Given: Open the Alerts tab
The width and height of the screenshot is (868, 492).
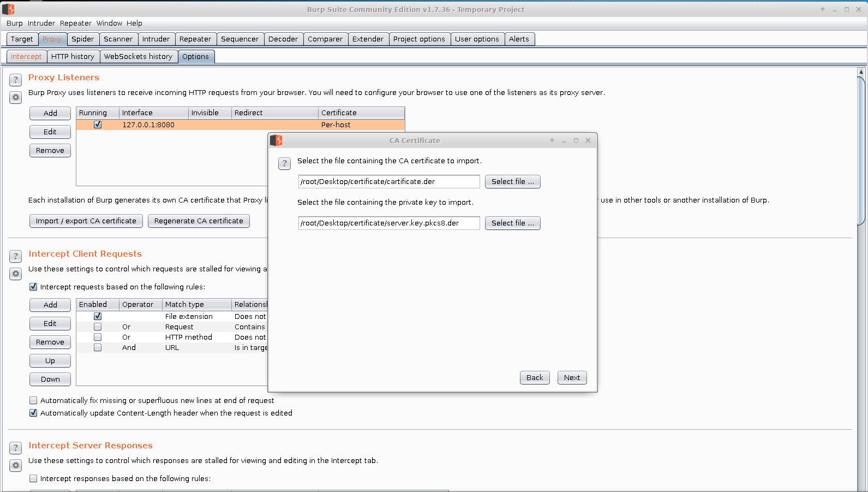Looking at the screenshot, I should click(x=519, y=39).
